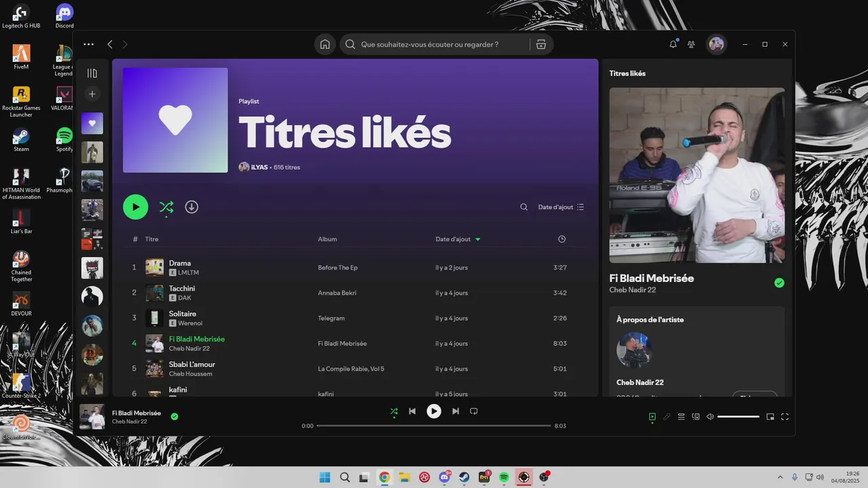Viewport: 868px width, 488px height.
Task: Toggle liked checkmark in player bar
Action: (x=174, y=417)
